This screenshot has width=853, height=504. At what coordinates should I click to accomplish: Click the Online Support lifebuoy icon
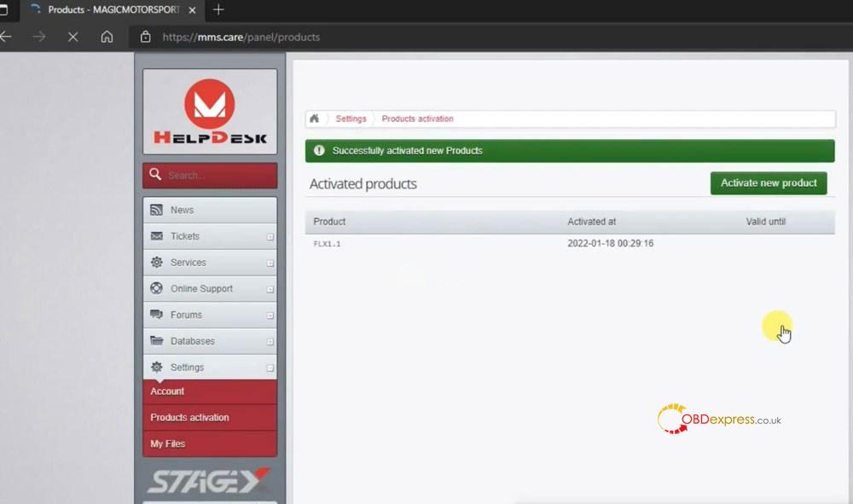(156, 288)
